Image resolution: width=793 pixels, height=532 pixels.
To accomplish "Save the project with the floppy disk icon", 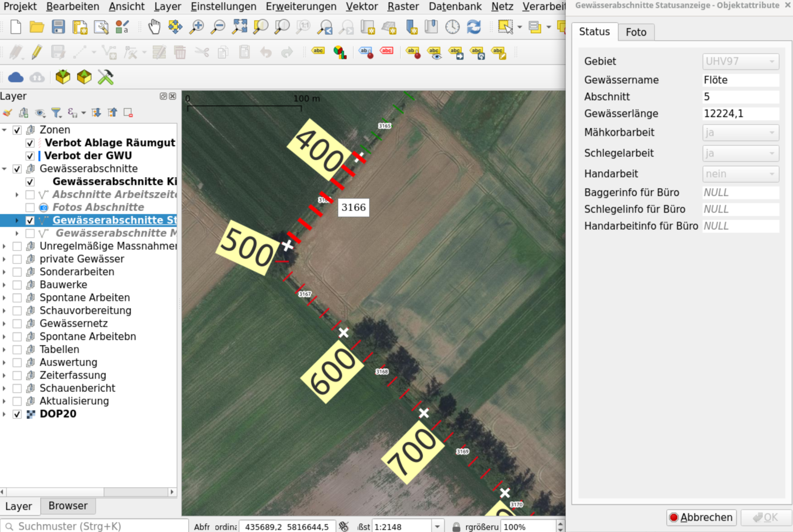I will (58, 27).
